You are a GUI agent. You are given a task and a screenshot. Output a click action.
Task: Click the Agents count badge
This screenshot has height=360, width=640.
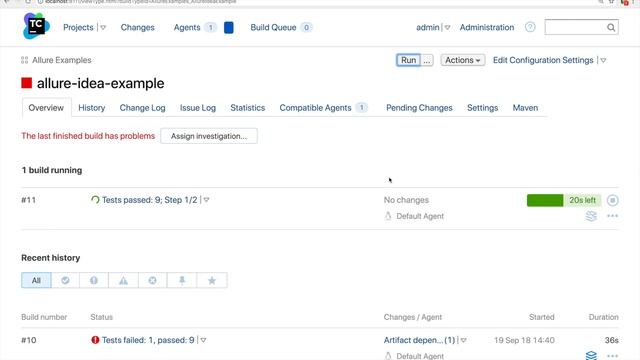(211, 27)
